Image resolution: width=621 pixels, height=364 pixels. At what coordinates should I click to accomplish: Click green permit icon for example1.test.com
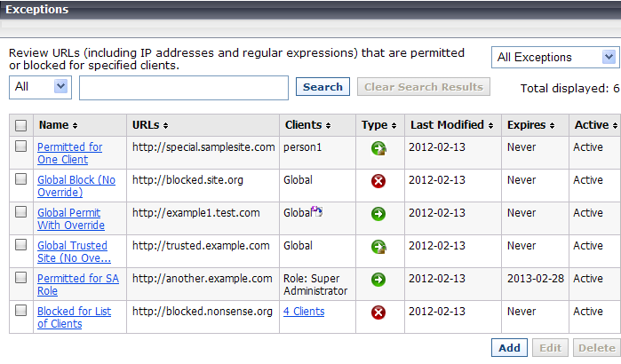click(378, 214)
